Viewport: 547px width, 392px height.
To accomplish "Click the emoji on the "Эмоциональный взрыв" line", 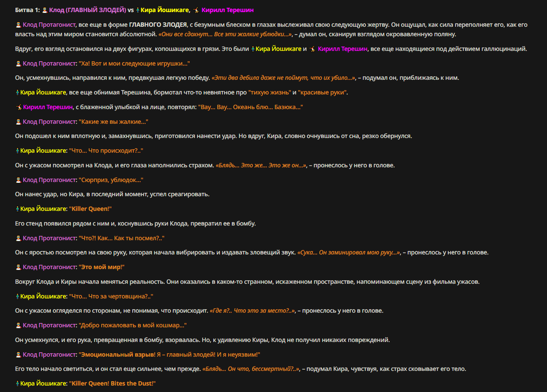I will point(18,354).
